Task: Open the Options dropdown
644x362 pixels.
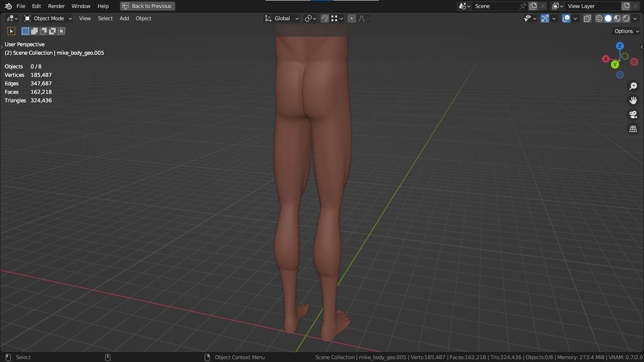Action: tap(627, 31)
